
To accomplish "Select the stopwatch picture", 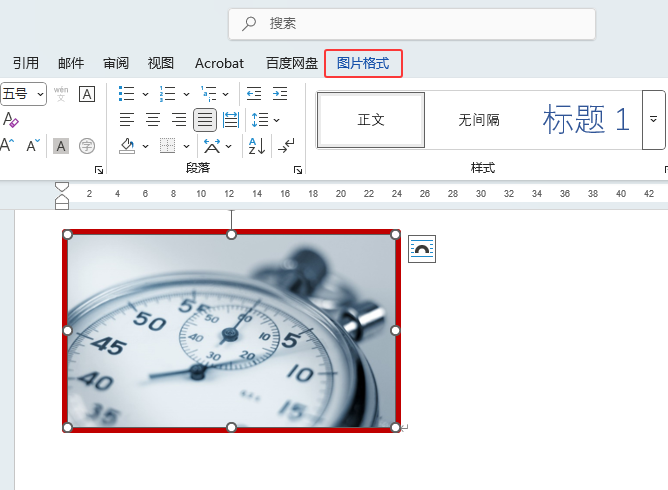I will coord(231,331).
